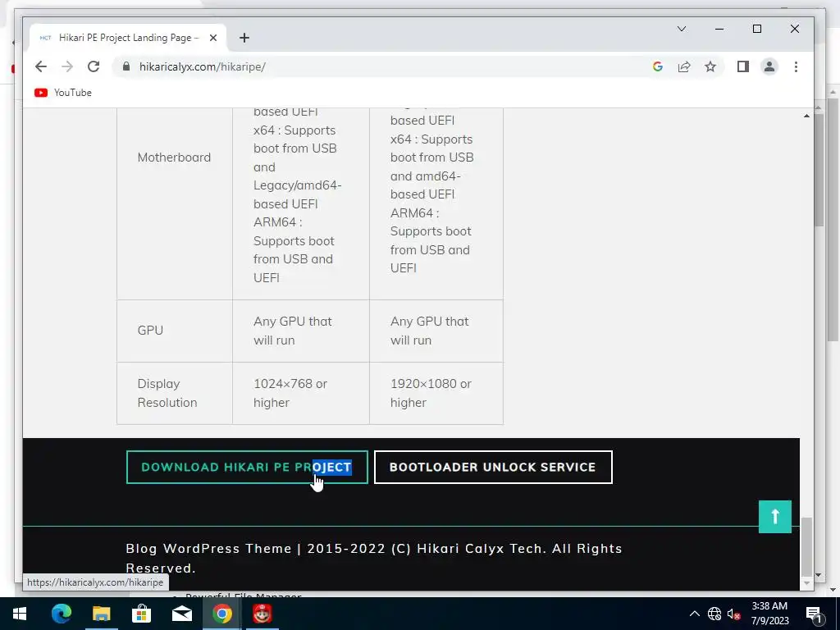The image size is (840, 630).
Task: Open the Windows Start menu
Action: point(20,614)
